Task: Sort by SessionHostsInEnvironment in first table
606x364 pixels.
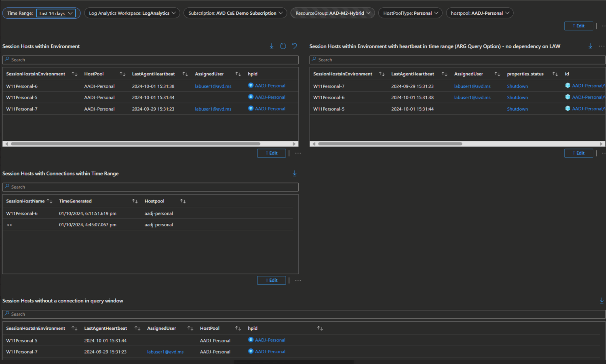Action: [x=74, y=74]
